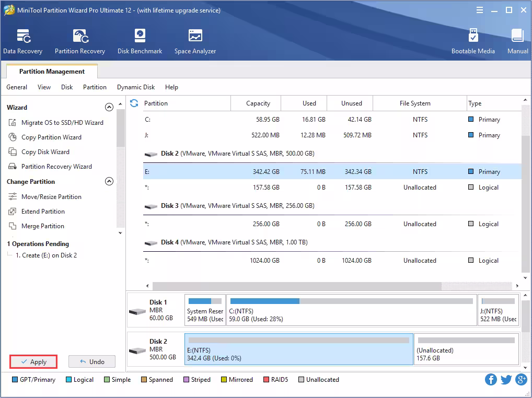This screenshot has width=532, height=398.
Task: Sort by the File System column header
Action: pyautogui.click(x=420, y=103)
